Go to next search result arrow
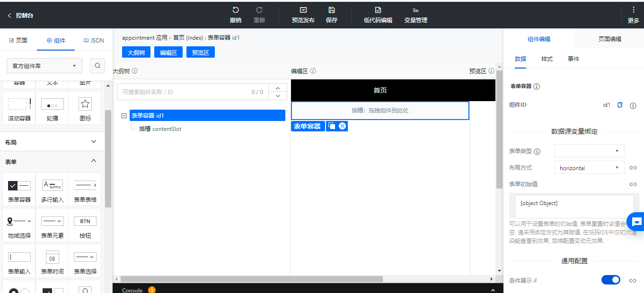Viewport: 644px width, 293px height. point(278,96)
